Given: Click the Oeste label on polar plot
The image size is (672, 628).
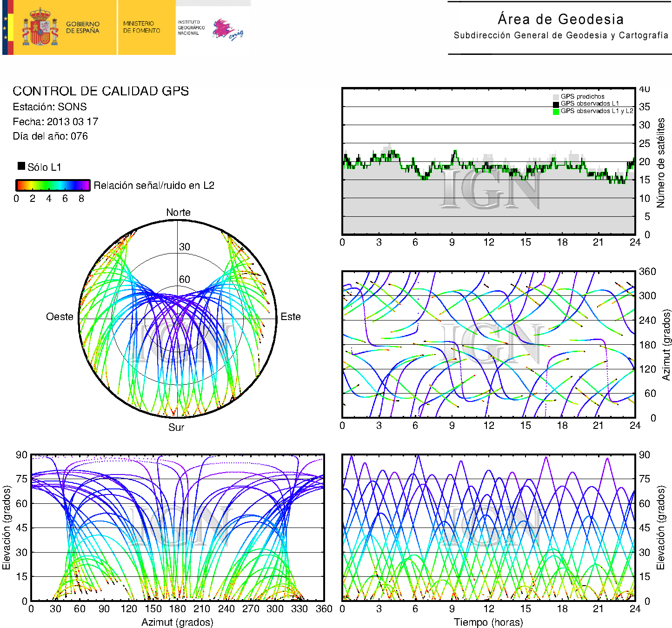Looking at the screenshot, I should (x=60, y=317).
